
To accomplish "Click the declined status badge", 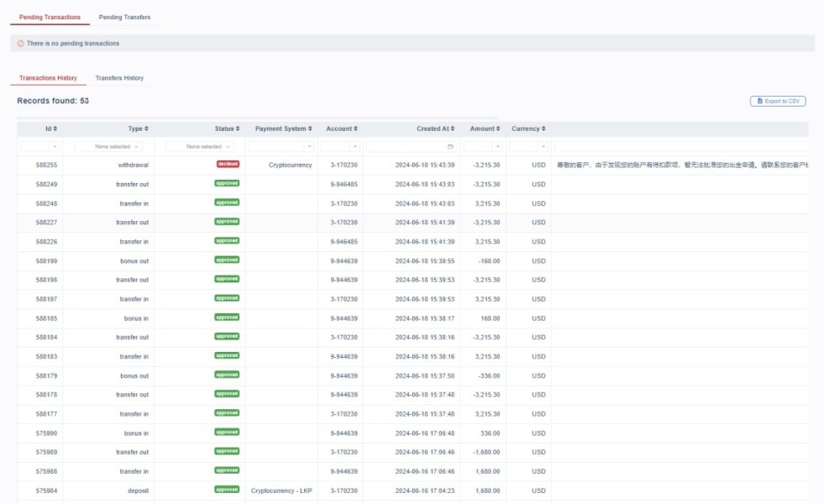I will (227, 165).
